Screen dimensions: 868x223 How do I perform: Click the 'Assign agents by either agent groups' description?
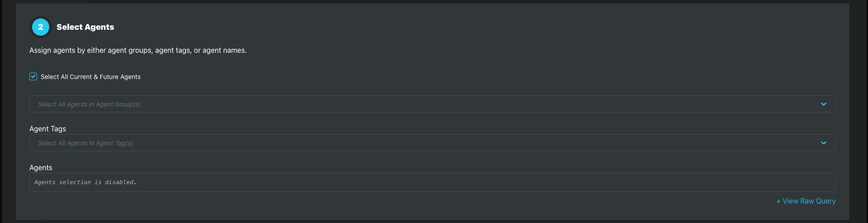coord(138,50)
